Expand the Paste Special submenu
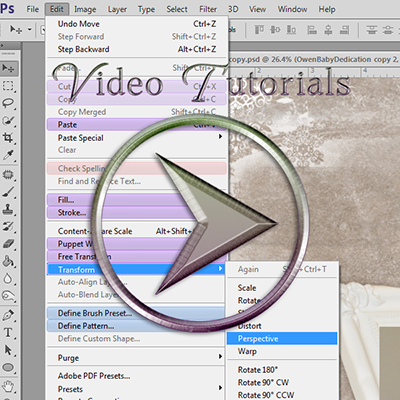 (137, 138)
